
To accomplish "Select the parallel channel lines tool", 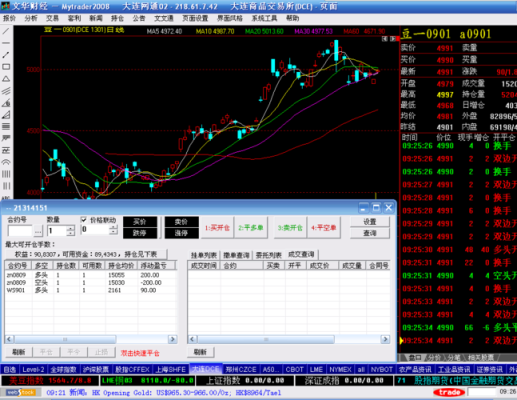I will click(x=6, y=91).
